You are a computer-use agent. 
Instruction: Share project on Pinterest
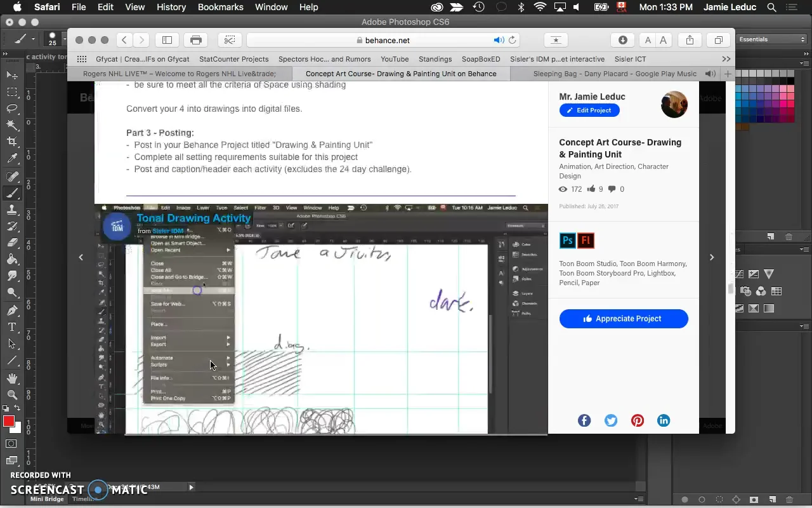click(x=638, y=420)
